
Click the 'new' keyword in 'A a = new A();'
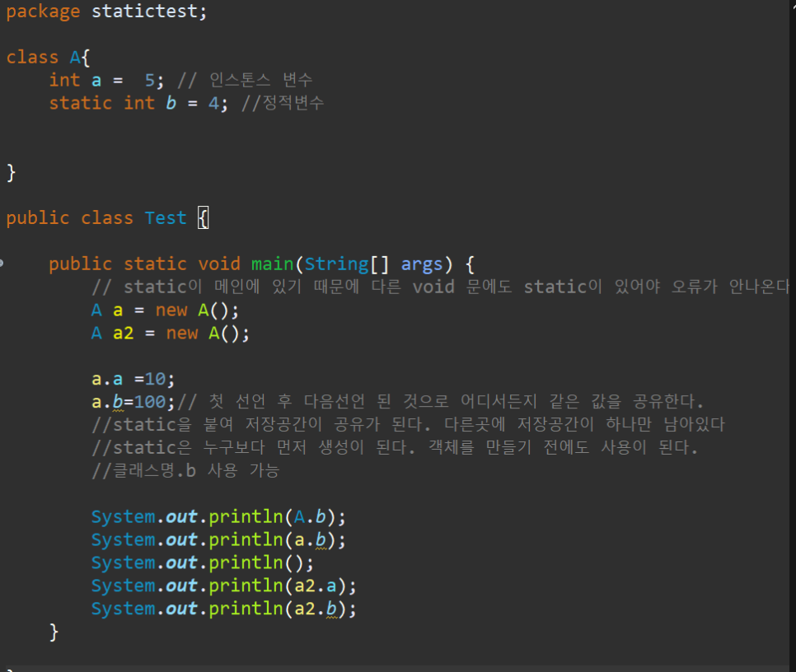tap(171, 310)
